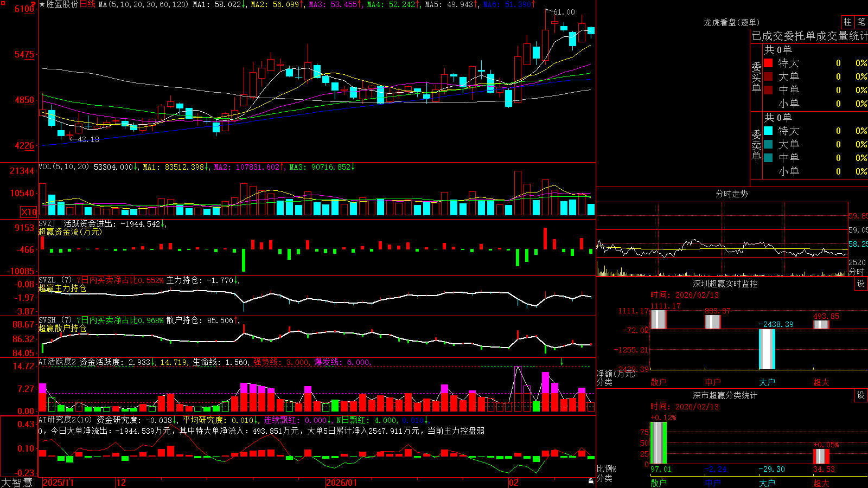Image resolution: width=868 pixels, height=488 pixels.
Task: Click the 61.00 high price label
Action: (564, 12)
